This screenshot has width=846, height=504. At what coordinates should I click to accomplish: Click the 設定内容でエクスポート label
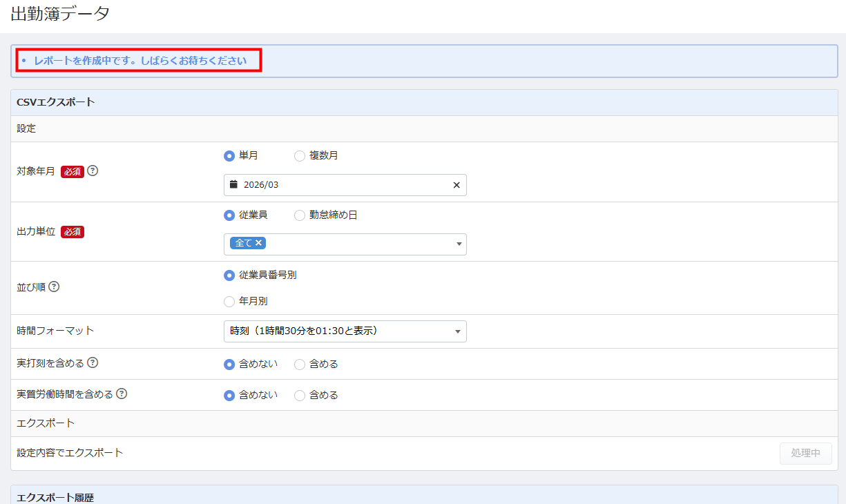point(70,453)
